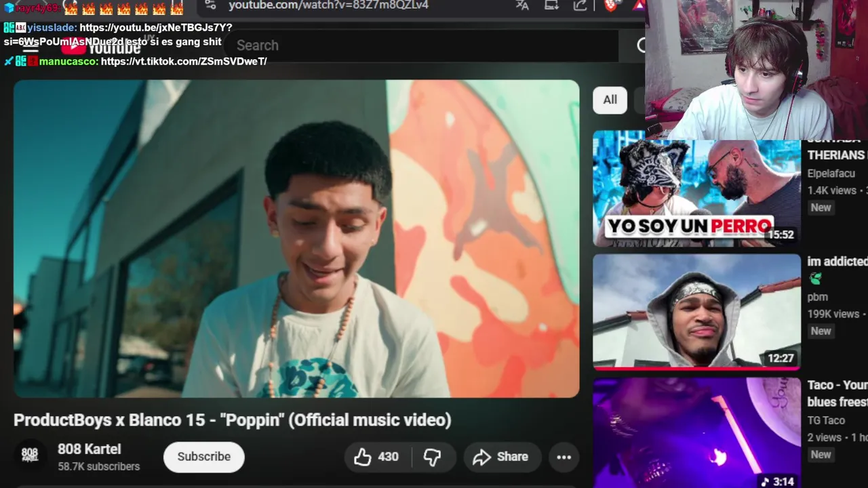
Task: Click the Poppin music video player
Action: [x=296, y=239]
